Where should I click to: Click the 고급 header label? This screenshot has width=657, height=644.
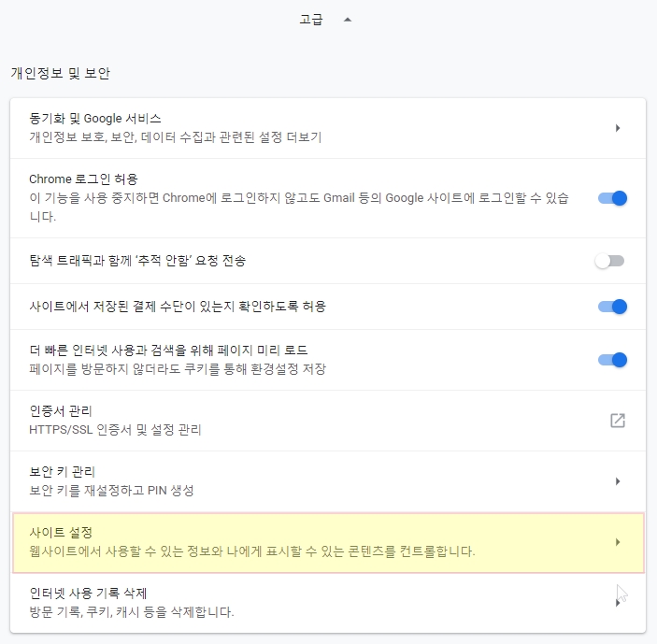(311, 20)
